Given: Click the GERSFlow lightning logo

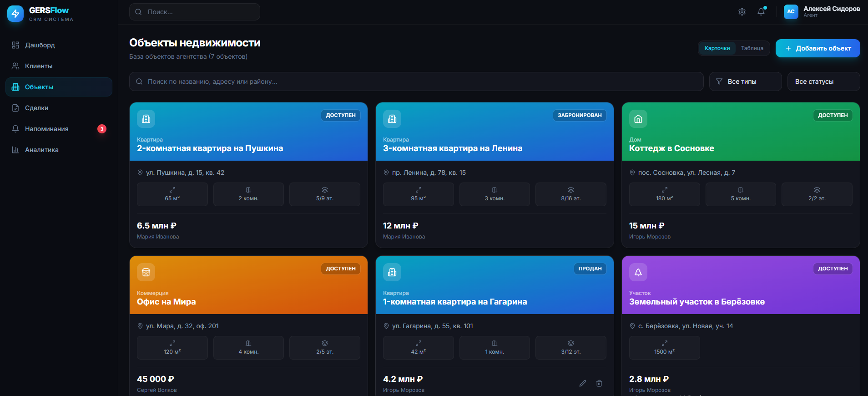Looking at the screenshot, I should 15,14.
